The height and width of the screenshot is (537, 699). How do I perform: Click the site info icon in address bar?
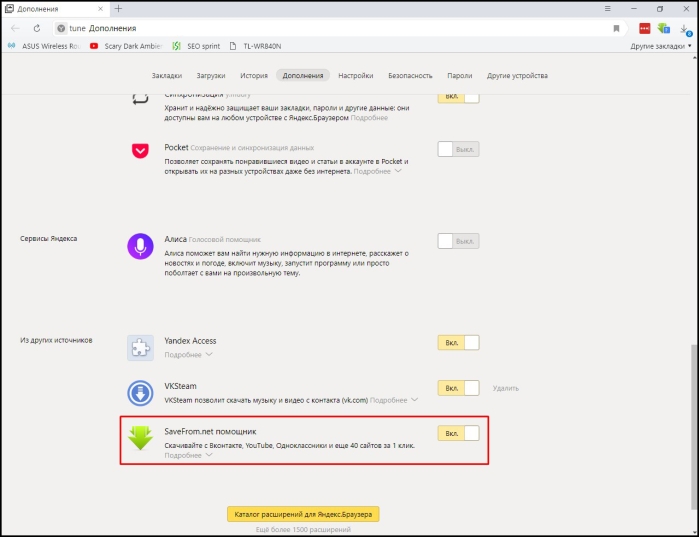click(61, 29)
